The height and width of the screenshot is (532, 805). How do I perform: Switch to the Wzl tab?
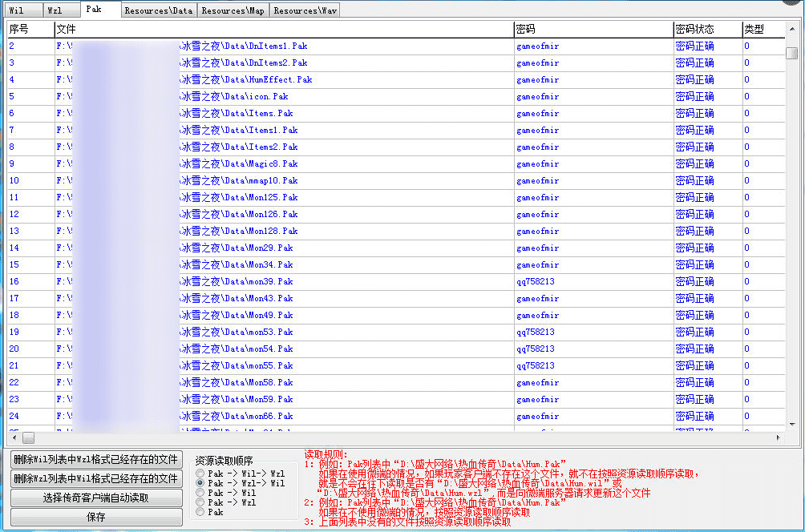(62, 10)
